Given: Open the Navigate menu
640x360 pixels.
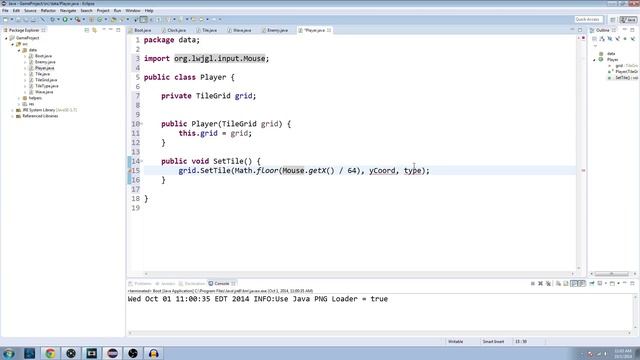Looking at the screenshot, I should [x=68, y=11].
